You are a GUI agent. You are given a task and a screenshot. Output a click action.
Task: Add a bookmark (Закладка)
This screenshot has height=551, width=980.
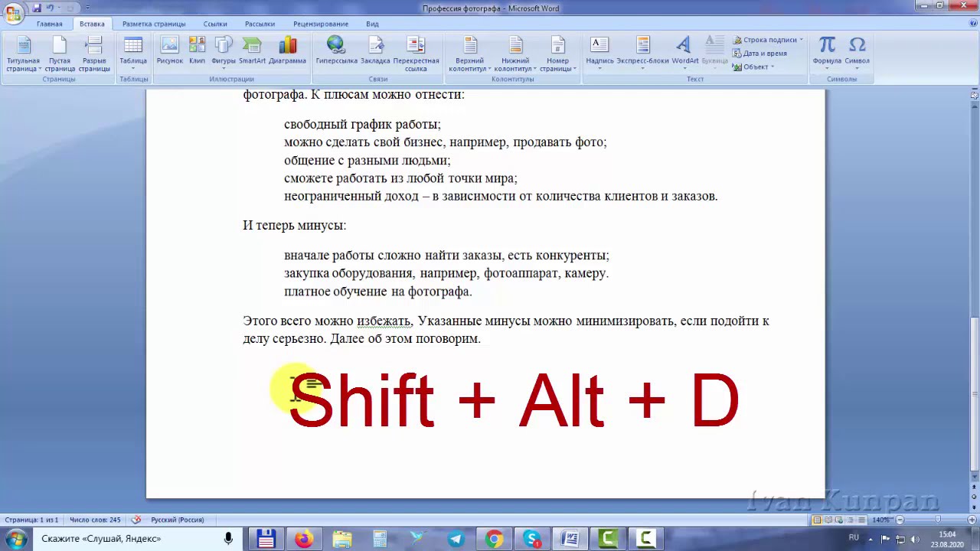(x=375, y=51)
